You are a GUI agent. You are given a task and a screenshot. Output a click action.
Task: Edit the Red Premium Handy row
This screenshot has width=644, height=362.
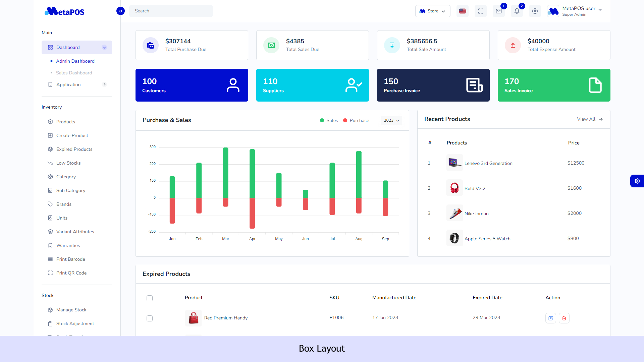point(551,318)
